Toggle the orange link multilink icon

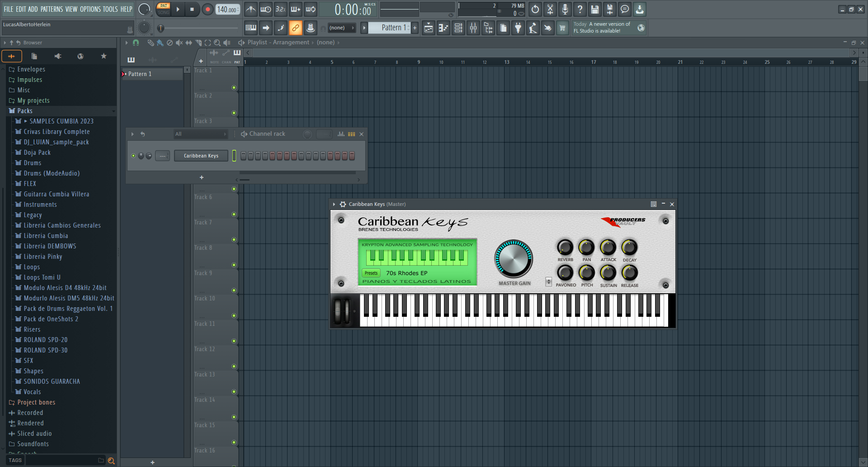[296, 28]
